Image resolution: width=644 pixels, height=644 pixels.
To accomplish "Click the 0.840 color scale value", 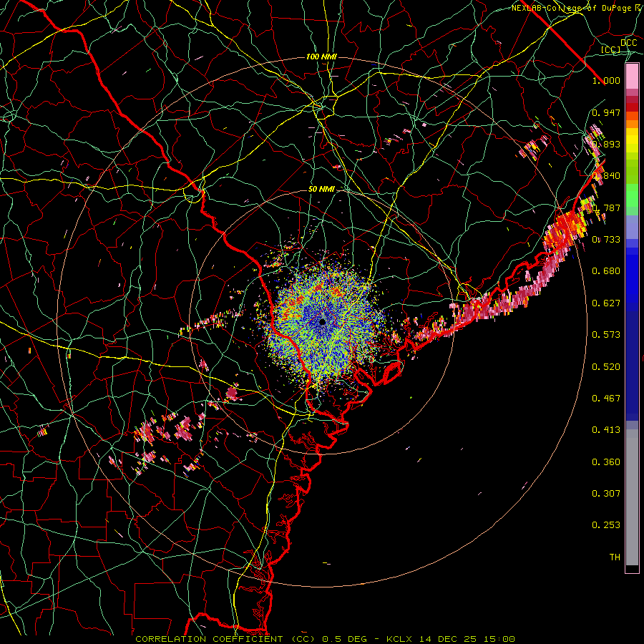I will pos(606,176).
